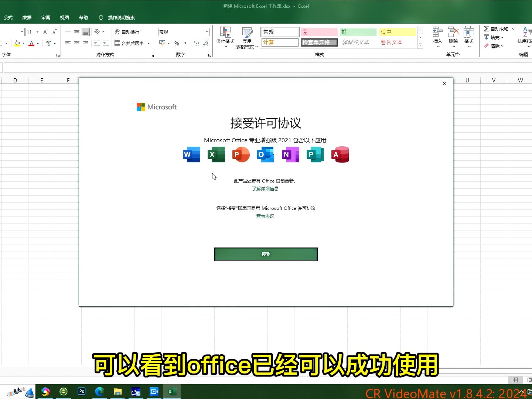
Task: Apply the Neutral (适中) cell style
Action: pos(397,32)
